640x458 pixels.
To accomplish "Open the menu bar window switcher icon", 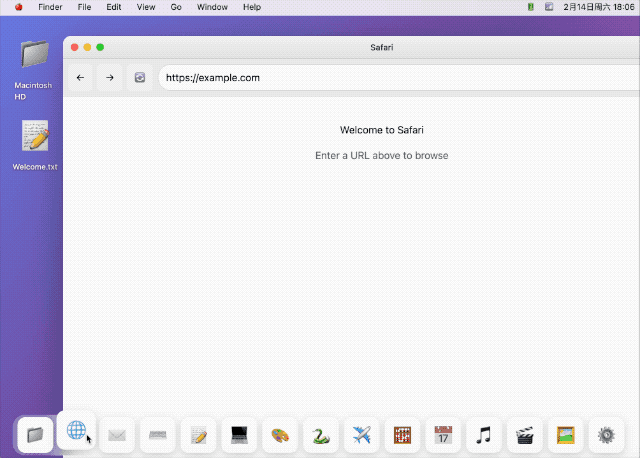I will 549,7.
